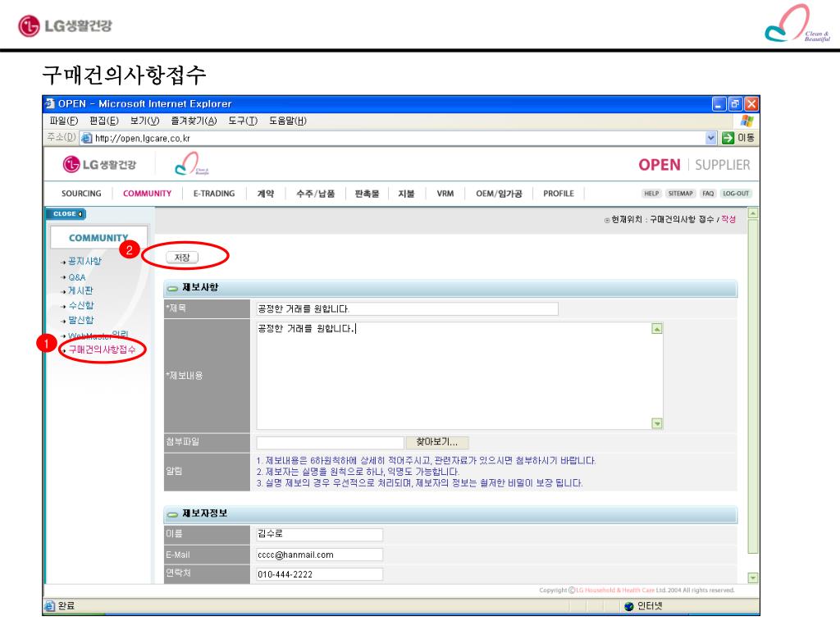
Task: Click the 작성 breadcrumb text
Action: 728,219
